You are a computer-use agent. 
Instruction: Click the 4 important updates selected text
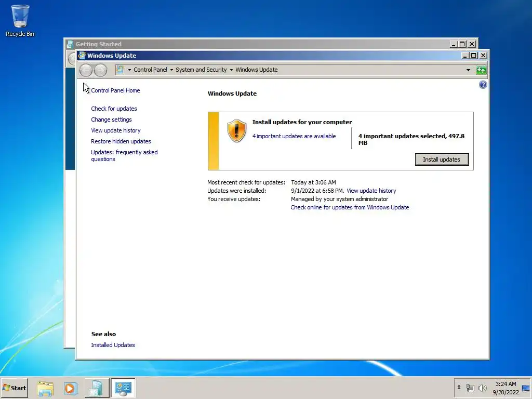coord(411,139)
